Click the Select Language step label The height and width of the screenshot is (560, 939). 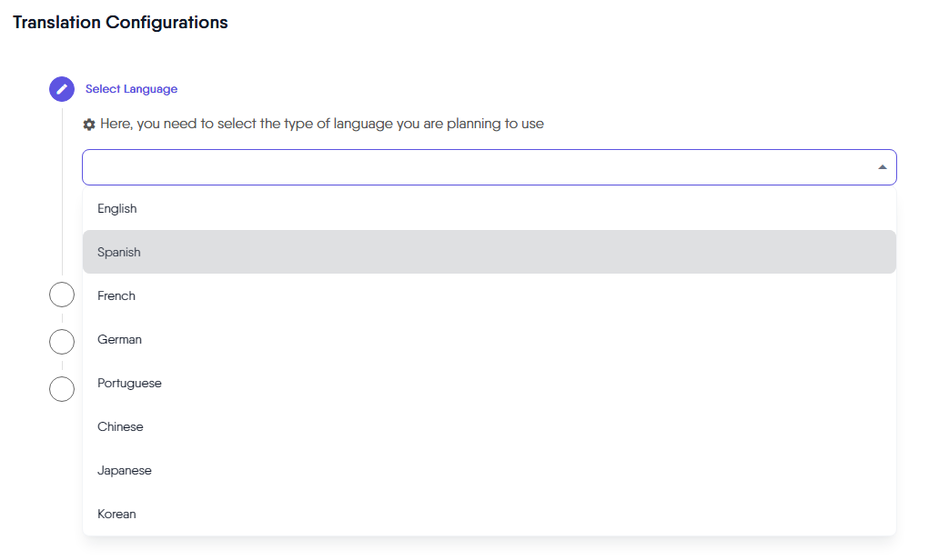[x=131, y=89]
